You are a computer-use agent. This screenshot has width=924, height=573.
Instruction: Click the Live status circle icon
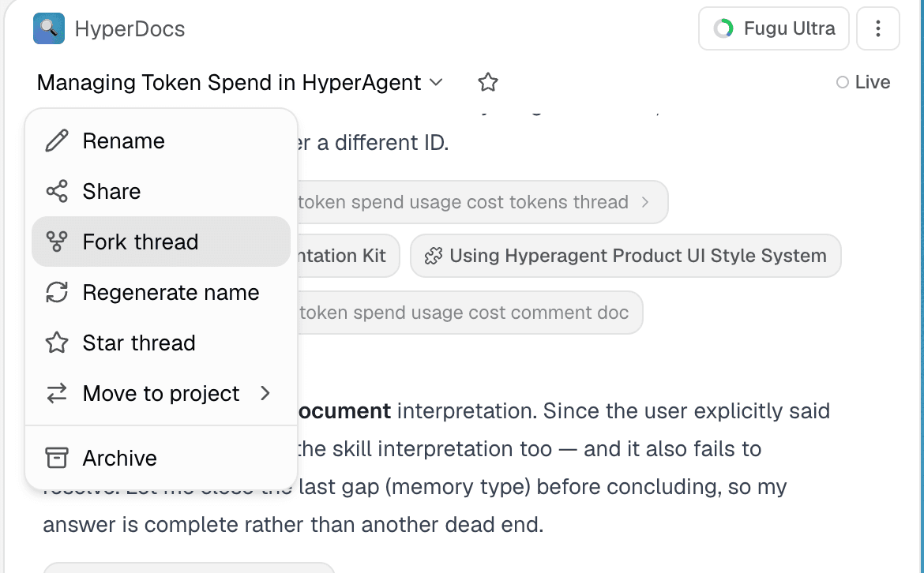(x=843, y=82)
